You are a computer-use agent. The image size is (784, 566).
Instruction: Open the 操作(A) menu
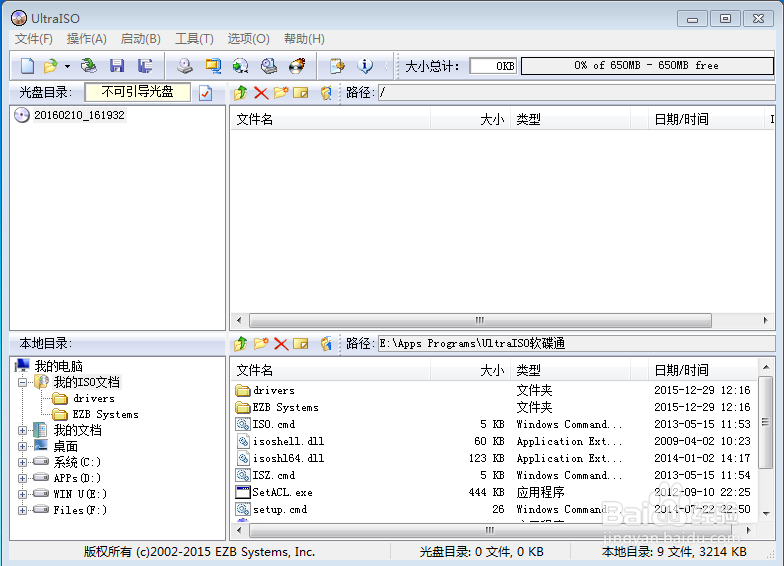coord(86,39)
